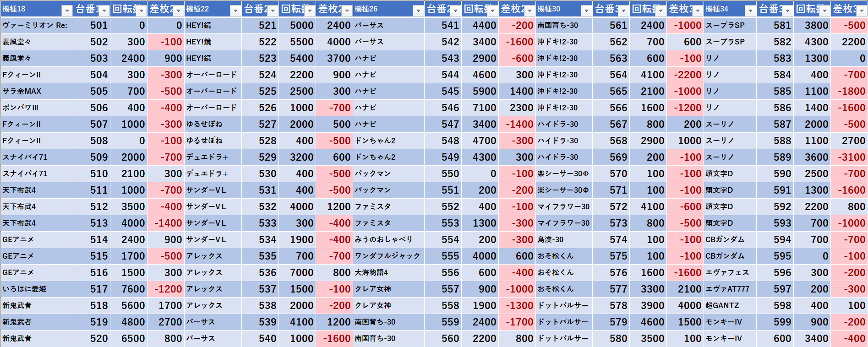Image resolution: width=868 pixels, height=347 pixels.
Task: Open the 差枚 filter dropdown left of 機種34
Action: [698, 11]
